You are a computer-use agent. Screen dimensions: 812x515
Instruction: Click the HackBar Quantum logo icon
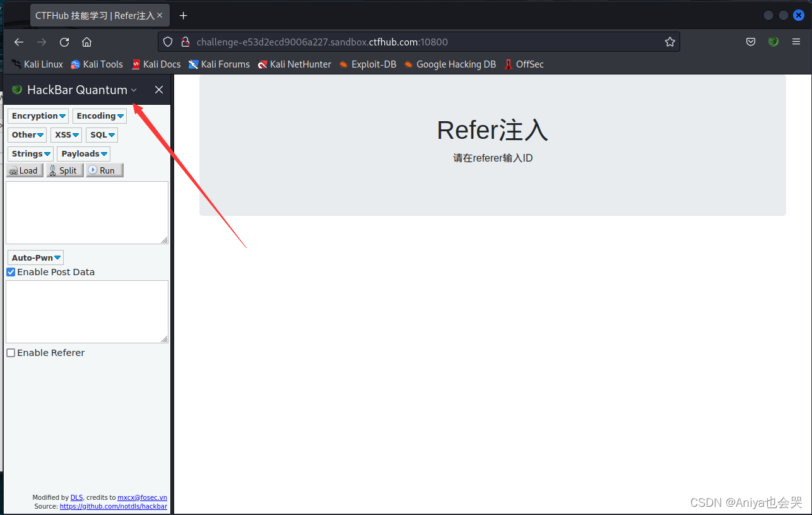17,90
